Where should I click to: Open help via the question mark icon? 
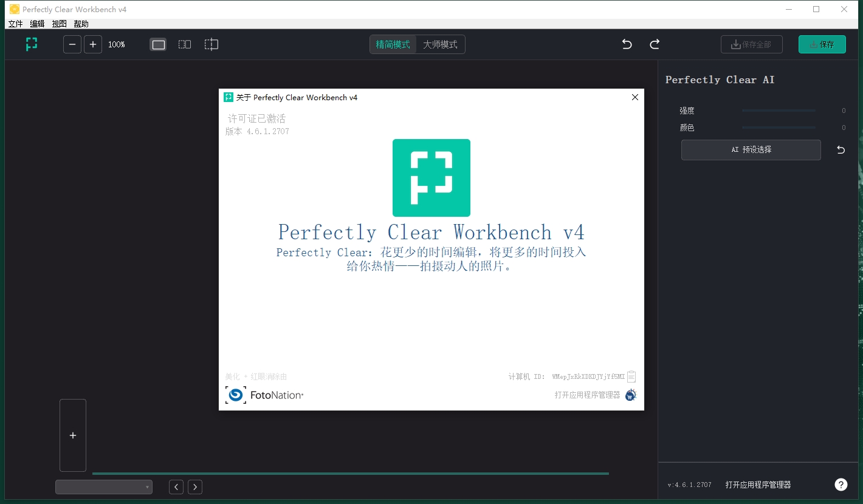coord(841,484)
